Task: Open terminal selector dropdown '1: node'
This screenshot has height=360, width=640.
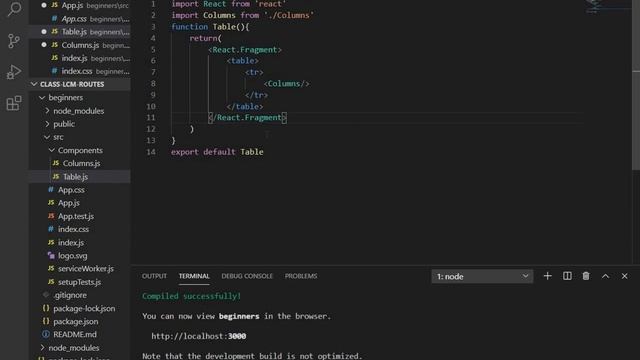Action: pyautogui.click(x=482, y=276)
